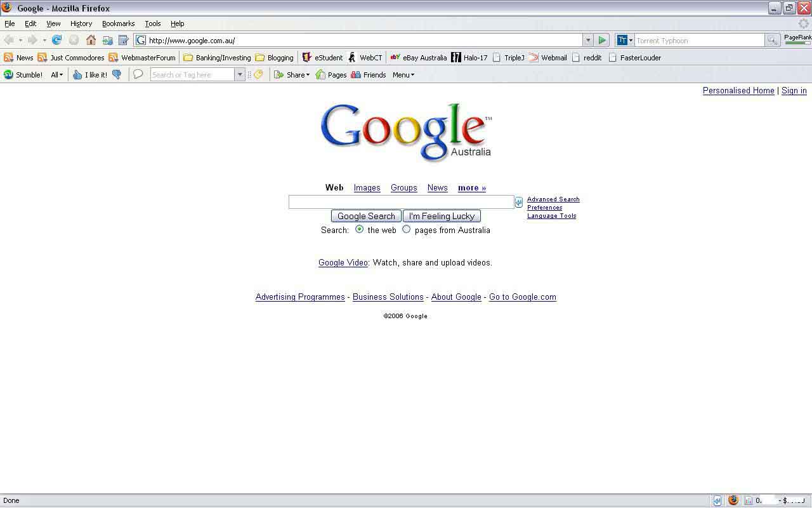Viewport: 812px width, 508px height.
Task: Open the Just Commodores feed bookmark
Action: point(70,58)
